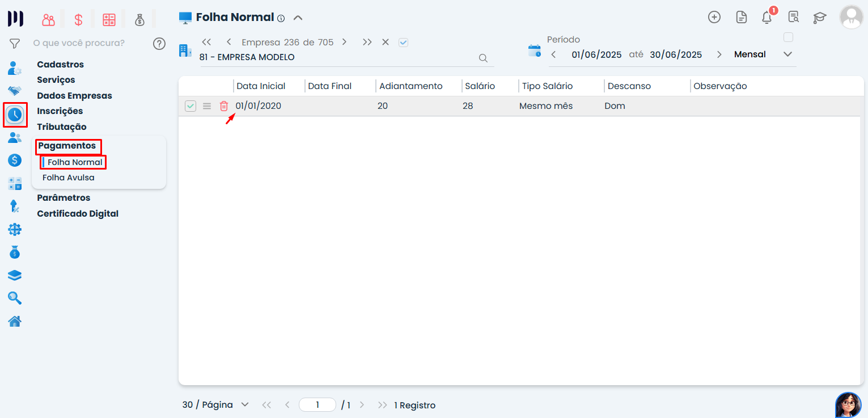Select Folha Avulsa menu item
Image resolution: width=868 pixels, height=418 pixels.
pyautogui.click(x=69, y=178)
